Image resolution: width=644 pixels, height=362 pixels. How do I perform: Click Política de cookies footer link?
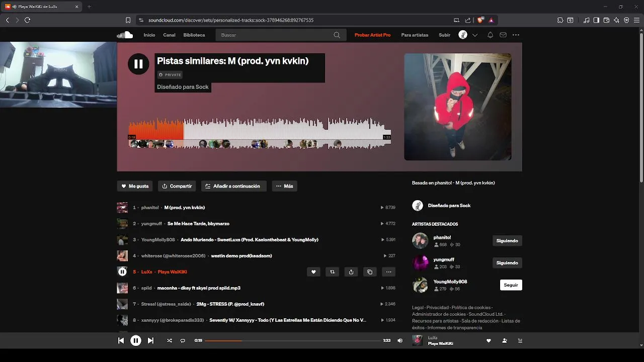471,308
